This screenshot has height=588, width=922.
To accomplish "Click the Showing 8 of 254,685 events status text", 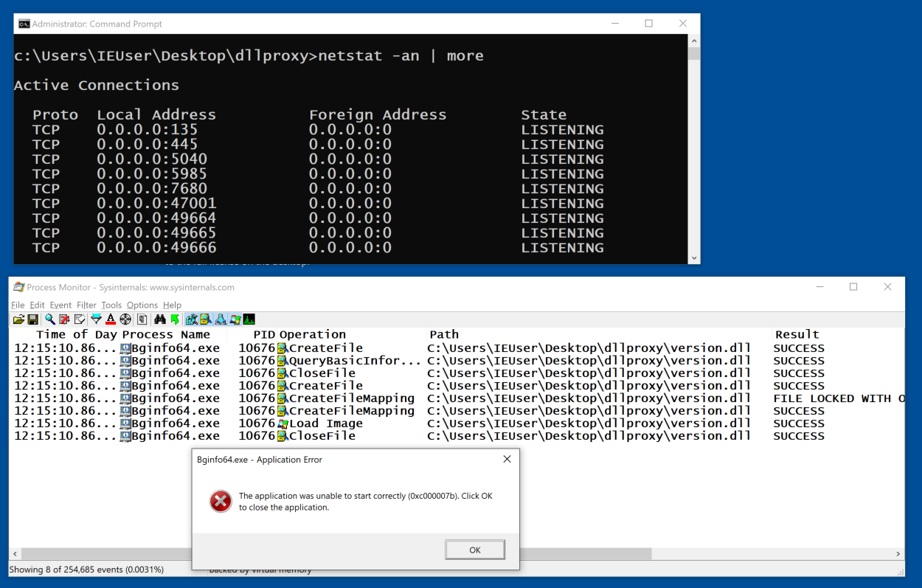I will pos(86,570).
